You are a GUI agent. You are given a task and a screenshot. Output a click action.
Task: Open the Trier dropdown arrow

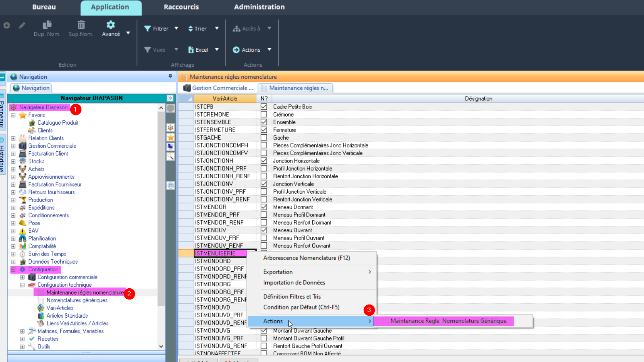(x=217, y=28)
